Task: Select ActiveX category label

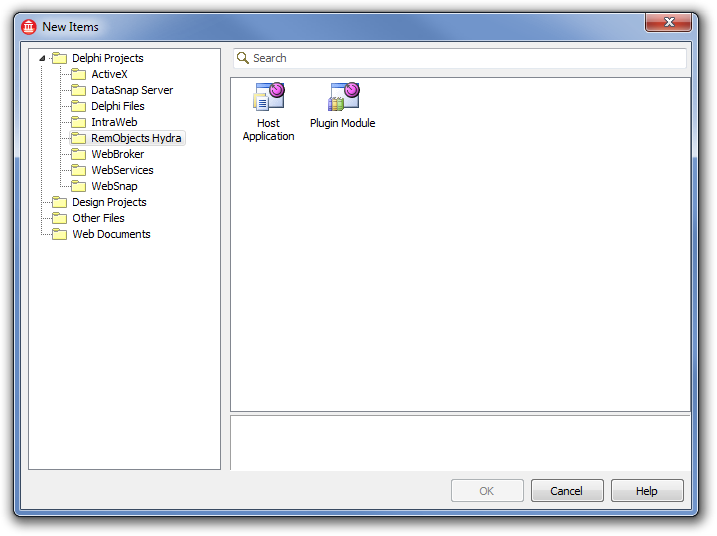Action: tap(109, 74)
